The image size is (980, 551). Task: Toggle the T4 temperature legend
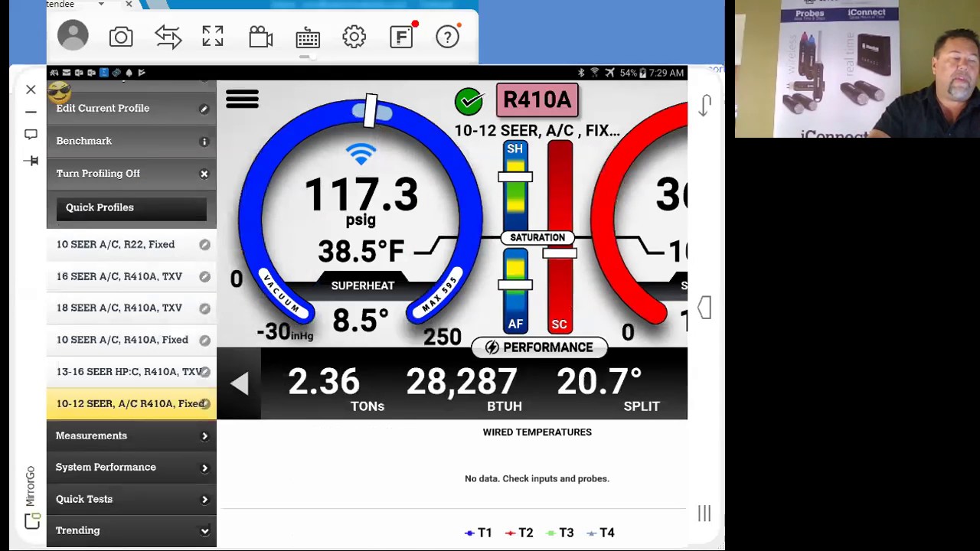tap(600, 533)
